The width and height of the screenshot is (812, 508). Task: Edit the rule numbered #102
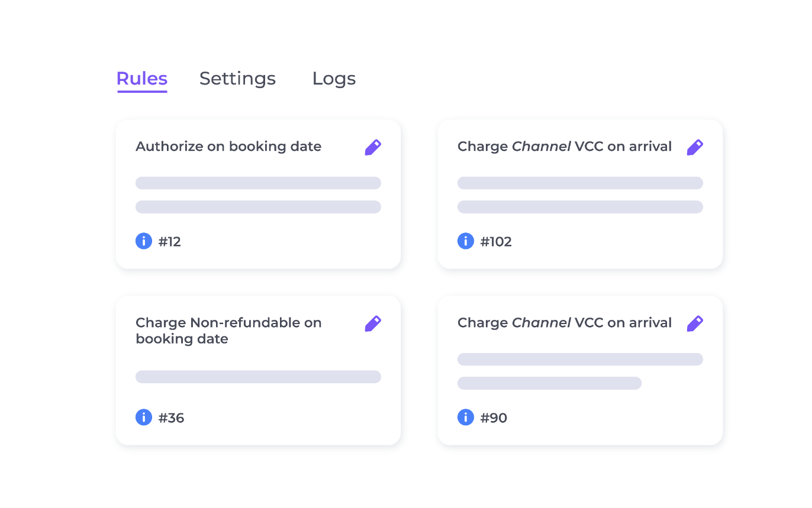click(x=695, y=147)
